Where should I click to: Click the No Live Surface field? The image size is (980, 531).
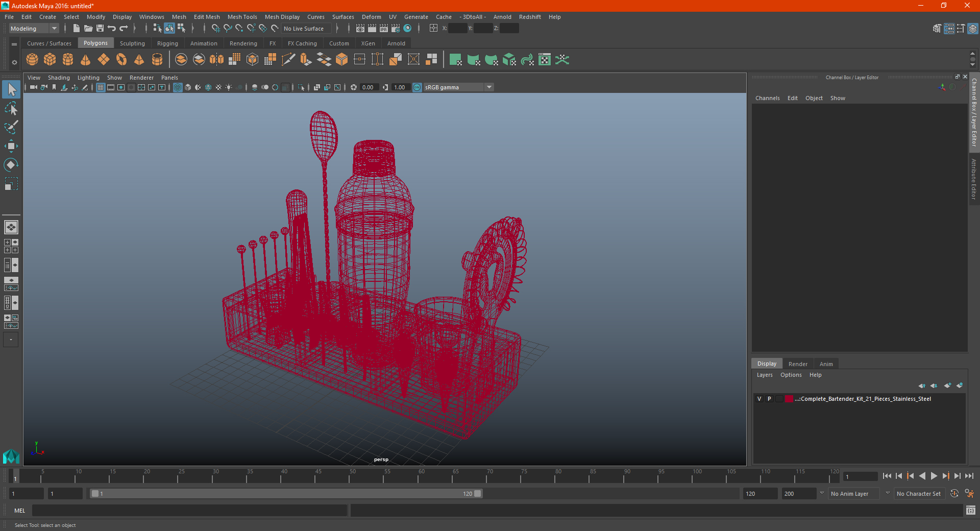tap(307, 29)
